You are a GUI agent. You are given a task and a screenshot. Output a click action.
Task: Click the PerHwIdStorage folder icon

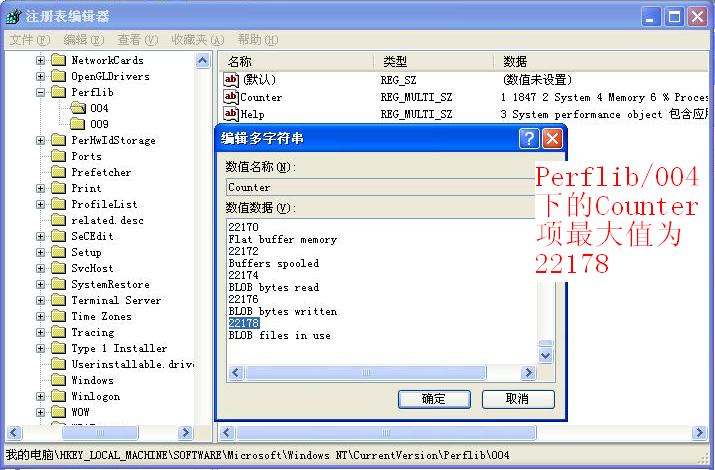coord(58,140)
